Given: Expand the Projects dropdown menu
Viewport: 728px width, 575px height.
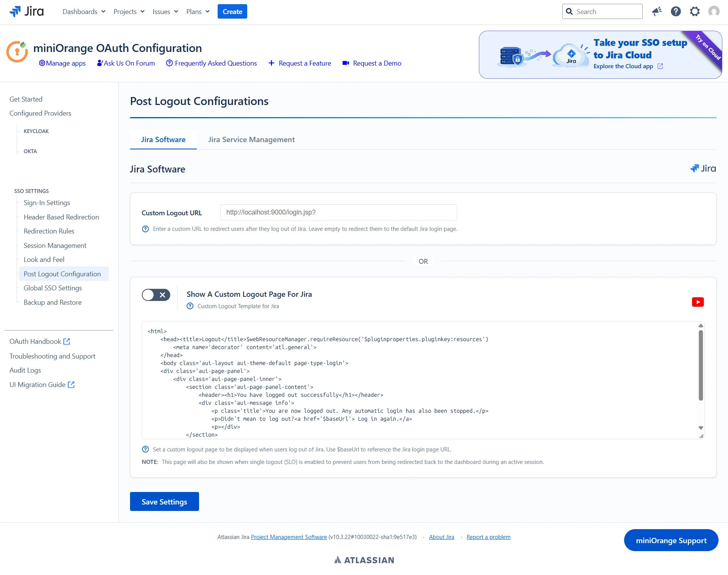Looking at the screenshot, I should (129, 11).
